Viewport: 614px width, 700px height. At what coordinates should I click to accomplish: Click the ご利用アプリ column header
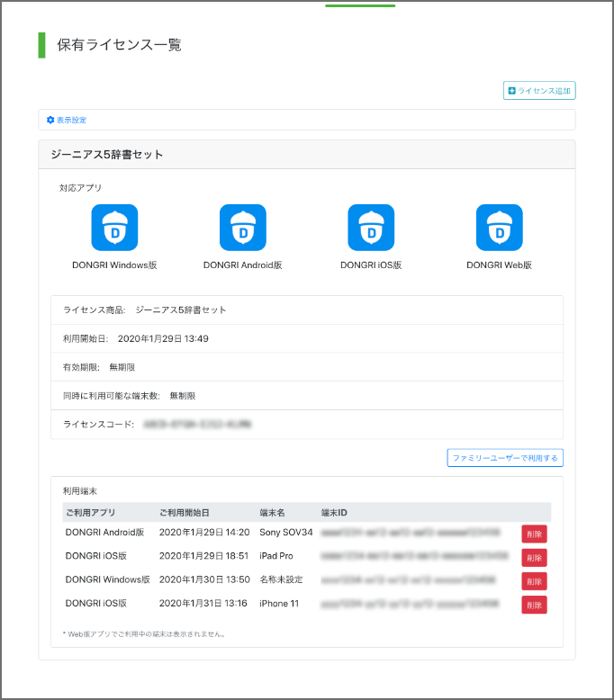[91, 513]
